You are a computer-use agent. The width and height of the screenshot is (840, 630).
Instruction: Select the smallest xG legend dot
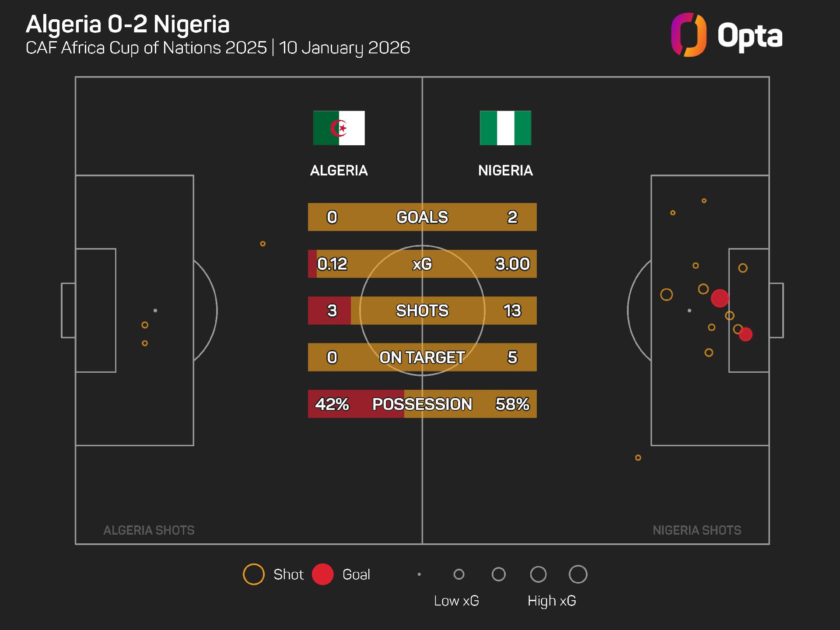[x=419, y=574]
